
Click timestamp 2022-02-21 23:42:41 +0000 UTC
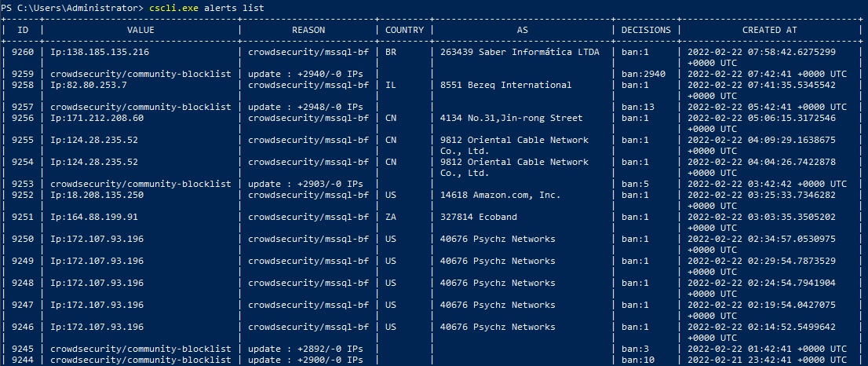click(x=768, y=360)
